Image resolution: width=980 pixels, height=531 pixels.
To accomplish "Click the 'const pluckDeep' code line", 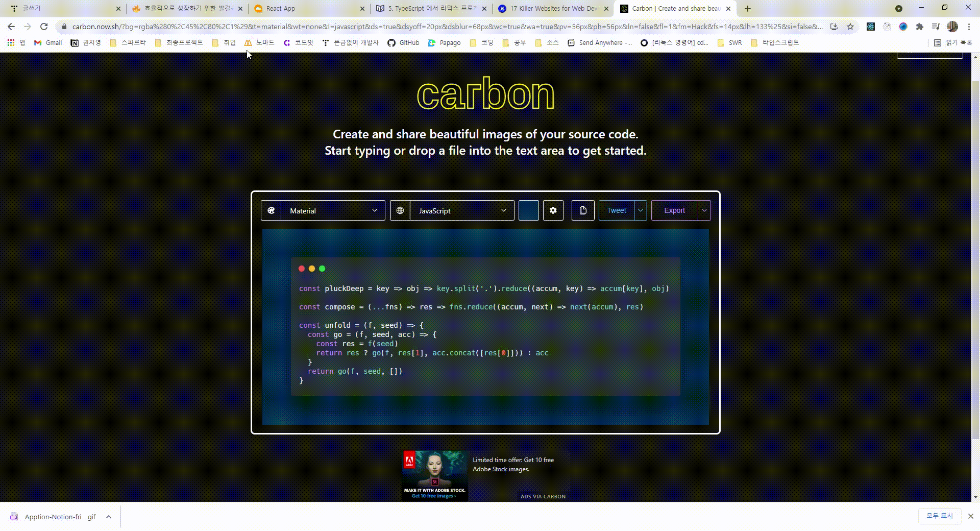I will [484, 288].
